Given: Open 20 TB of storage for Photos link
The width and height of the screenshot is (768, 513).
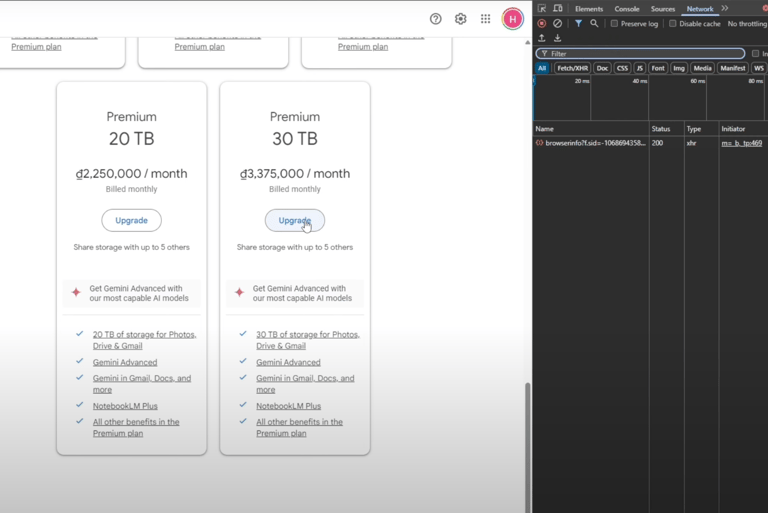Looking at the screenshot, I should [x=144, y=340].
